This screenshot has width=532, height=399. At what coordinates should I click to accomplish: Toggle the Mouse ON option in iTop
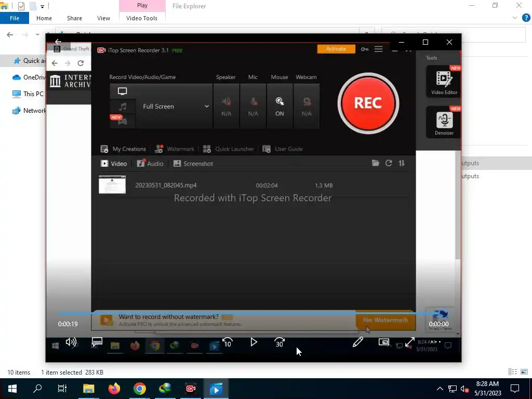[x=280, y=107]
